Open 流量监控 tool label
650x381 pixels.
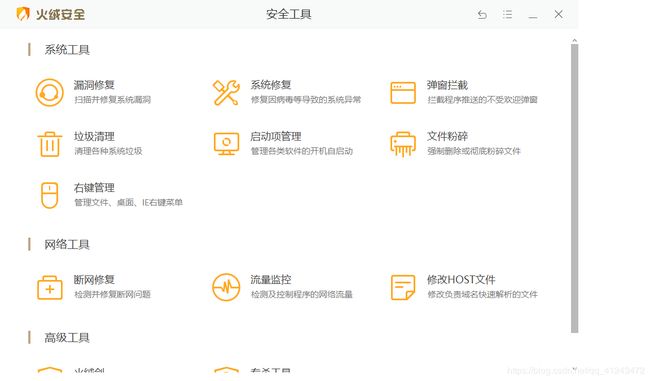pyautogui.click(x=271, y=280)
